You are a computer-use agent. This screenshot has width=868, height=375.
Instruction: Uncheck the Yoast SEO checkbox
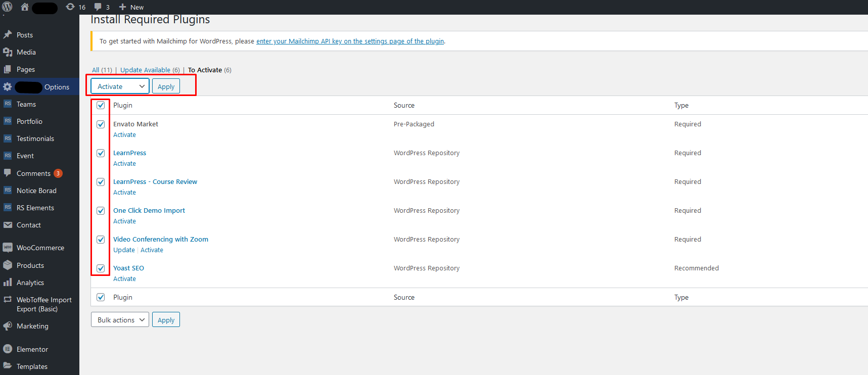(x=101, y=268)
